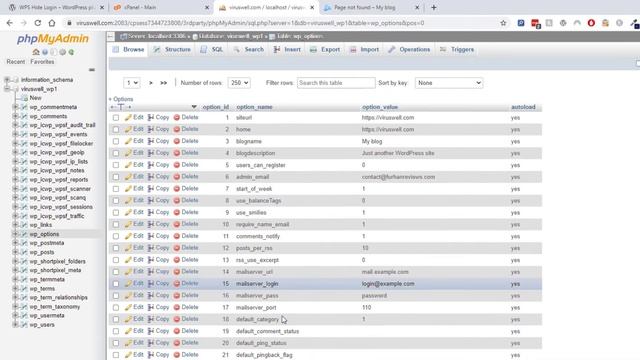Expand the wp_links table node
640x360 pixels.
(15, 225)
